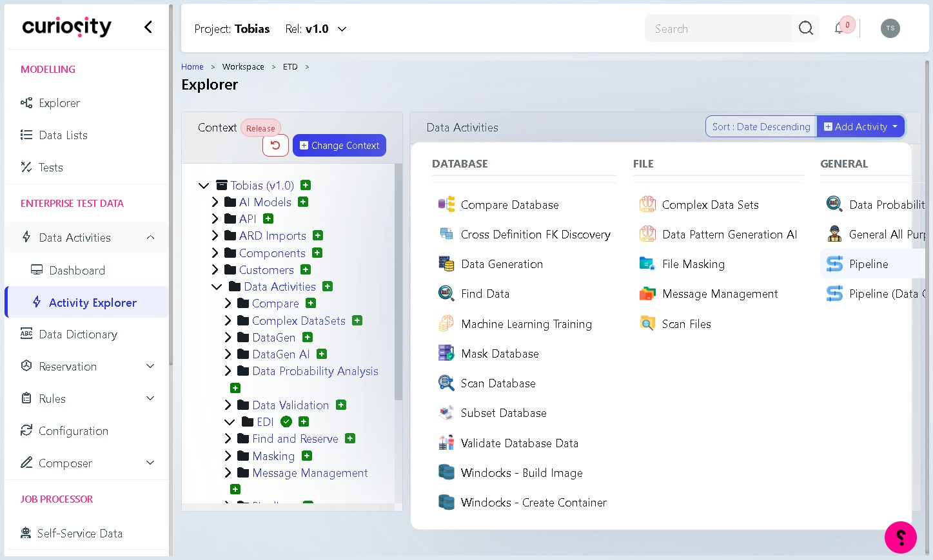This screenshot has width=933, height=560.
Task: Collapse the Tobias (v1.0) tree root
Action: tap(204, 185)
